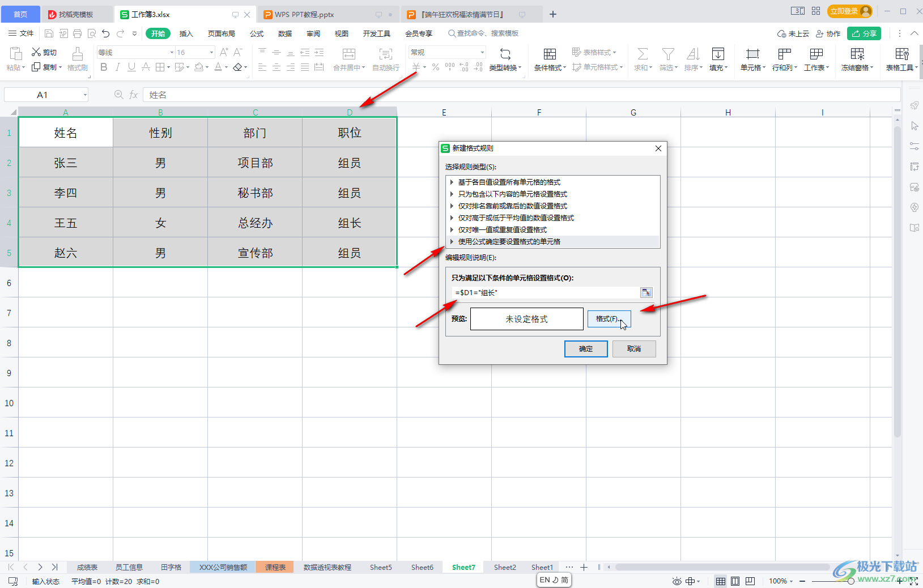Click Merge and Center (合并居中) icon
The image size is (923, 588).
tap(349, 54)
